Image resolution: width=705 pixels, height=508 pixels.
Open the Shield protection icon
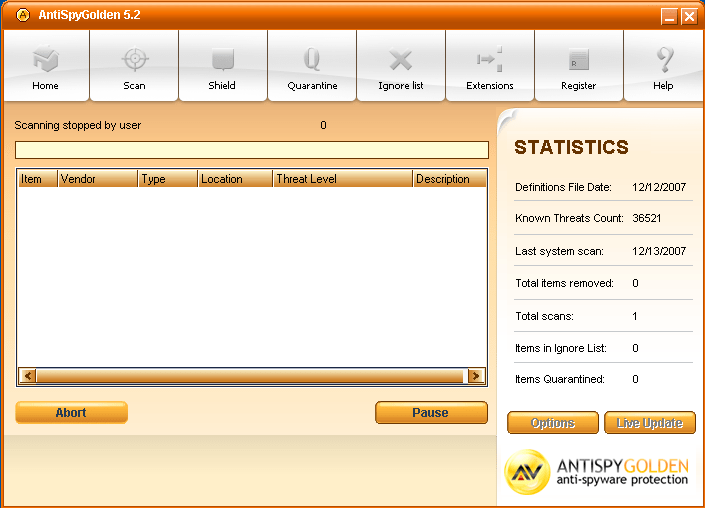(x=222, y=61)
